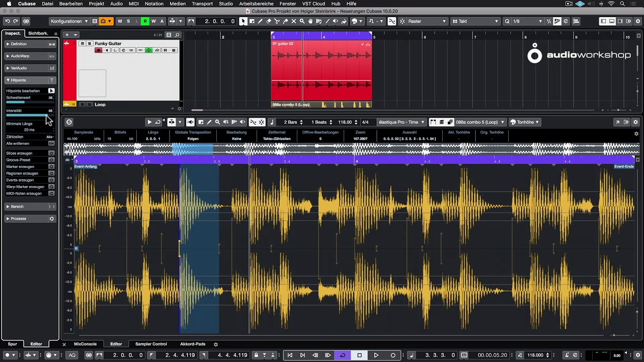Open the Bearbeiten menu

[x=71, y=4]
